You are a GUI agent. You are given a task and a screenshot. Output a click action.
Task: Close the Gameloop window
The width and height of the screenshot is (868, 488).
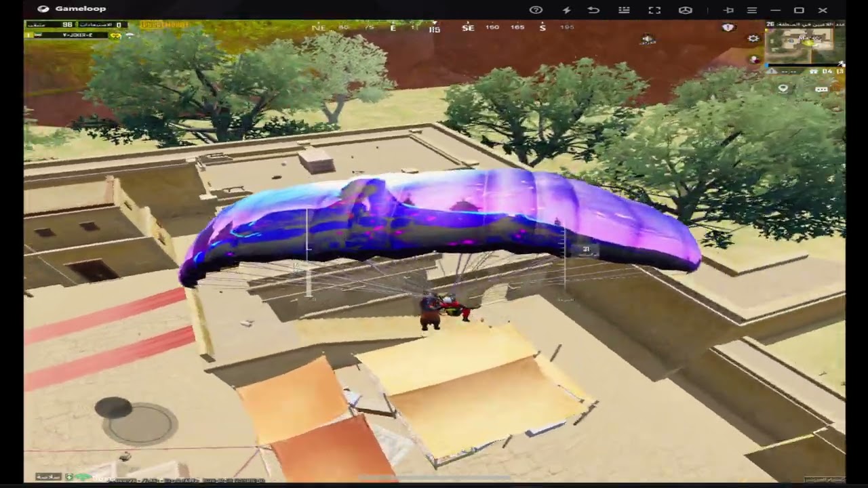(x=823, y=9)
